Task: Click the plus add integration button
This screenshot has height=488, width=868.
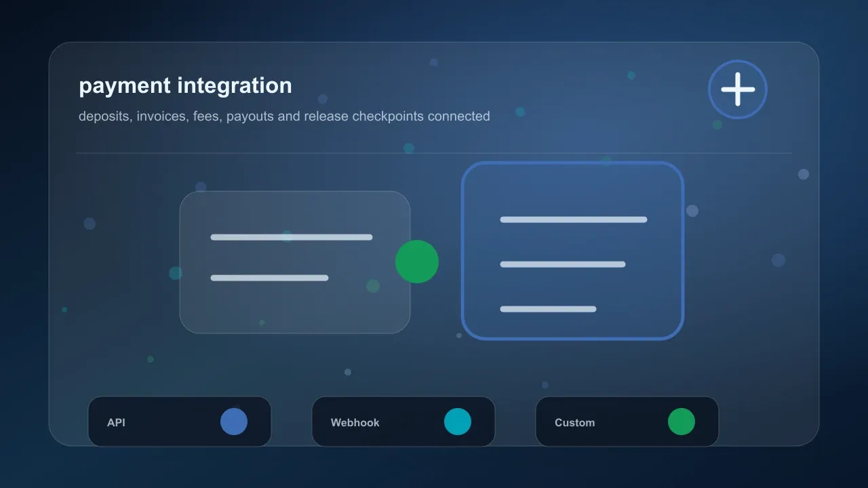Action: (x=738, y=89)
